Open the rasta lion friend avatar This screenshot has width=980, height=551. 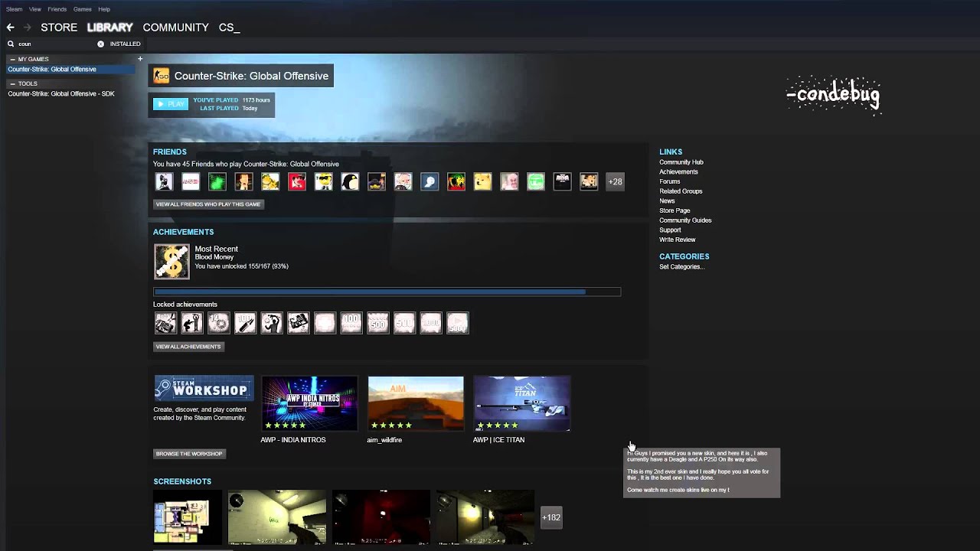pyautogui.click(x=456, y=181)
